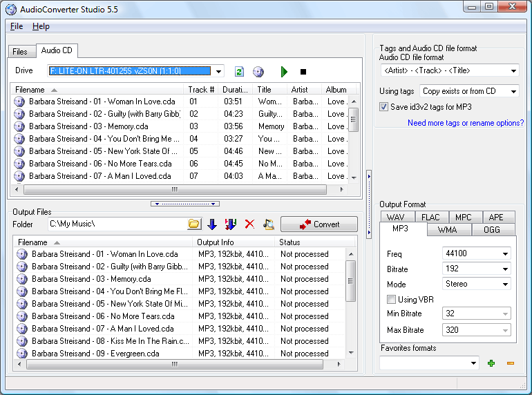The image size is (532, 395).
Task: Play the selected CD track
Action: [284, 72]
